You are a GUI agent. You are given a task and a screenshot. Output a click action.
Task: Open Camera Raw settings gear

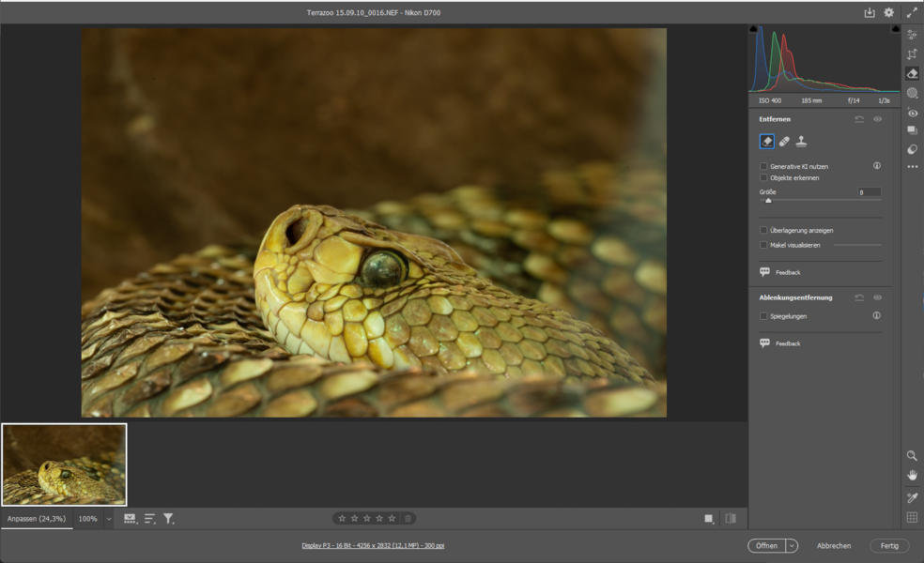(889, 13)
